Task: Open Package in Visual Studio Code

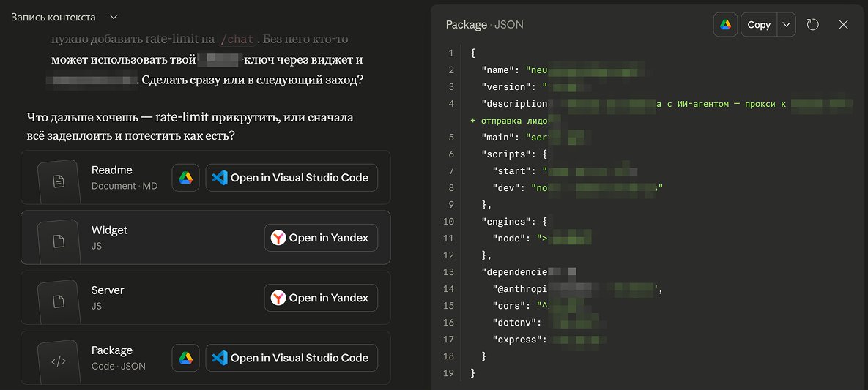Action: [x=292, y=358]
